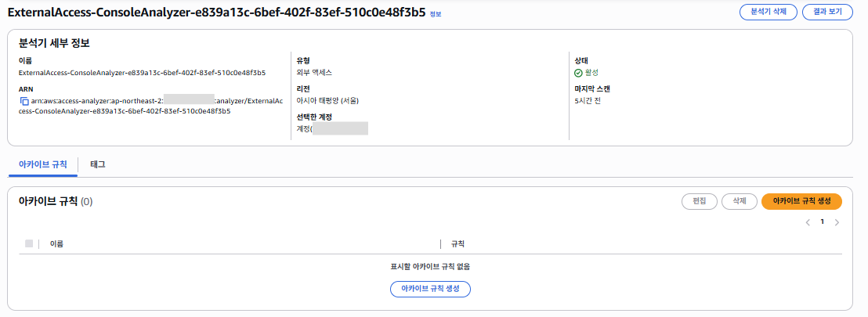Tick the select-all checkbox in table header
Image resolution: width=868 pixels, height=317 pixels.
pos(29,243)
